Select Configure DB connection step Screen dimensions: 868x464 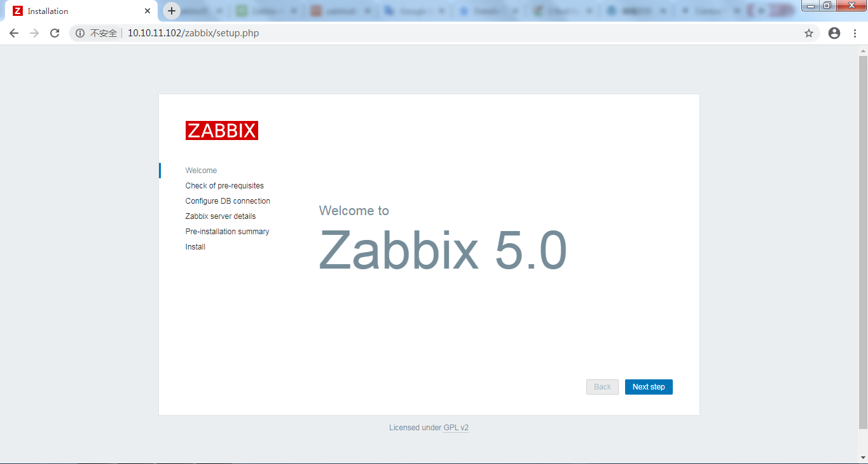(x=228, y=201)
